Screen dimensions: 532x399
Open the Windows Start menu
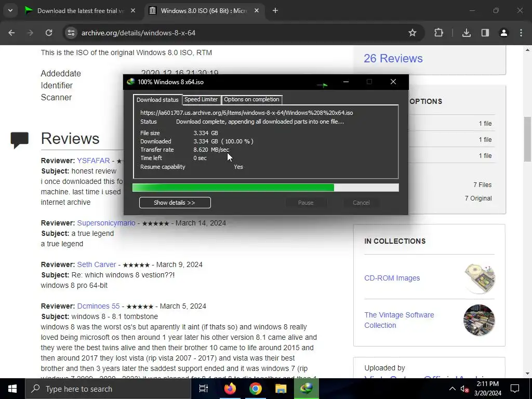coord(12,389)
